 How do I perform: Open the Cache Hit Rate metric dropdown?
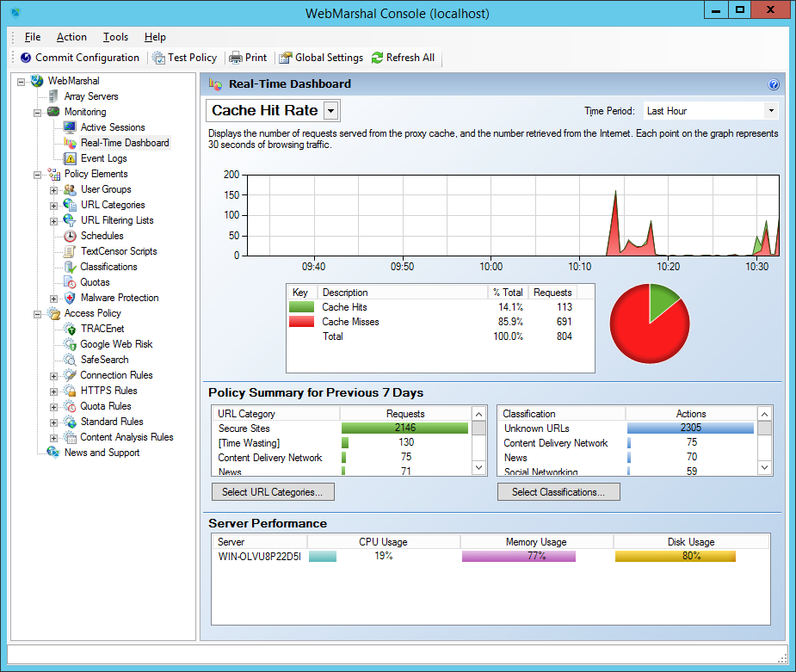click(331, 110)
